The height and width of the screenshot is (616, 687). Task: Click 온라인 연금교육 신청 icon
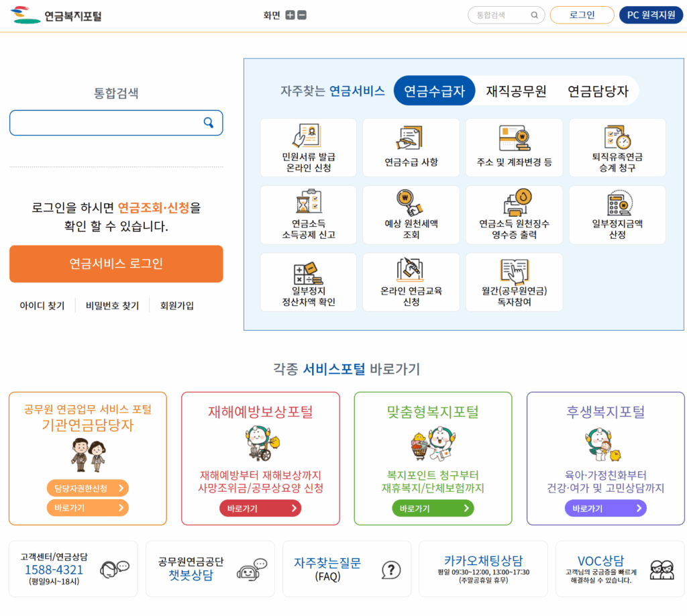click(411, 282)
